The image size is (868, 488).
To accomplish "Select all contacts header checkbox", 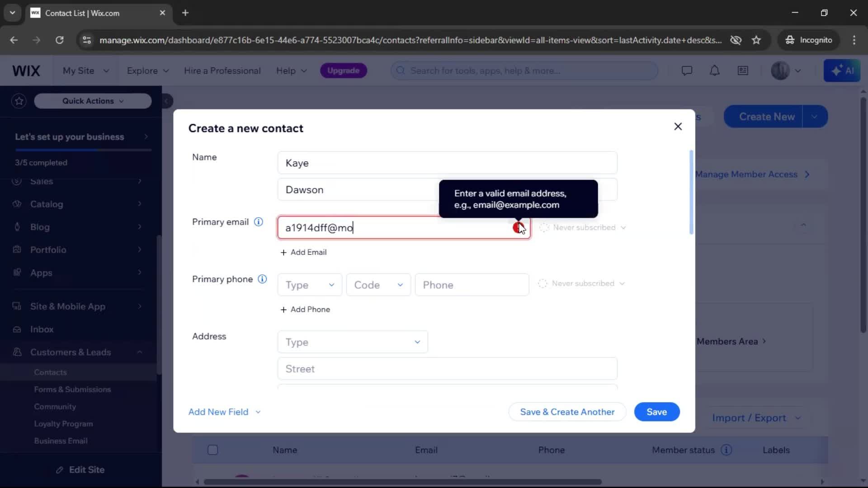I will pyautogui.click(x=212, y=450).
